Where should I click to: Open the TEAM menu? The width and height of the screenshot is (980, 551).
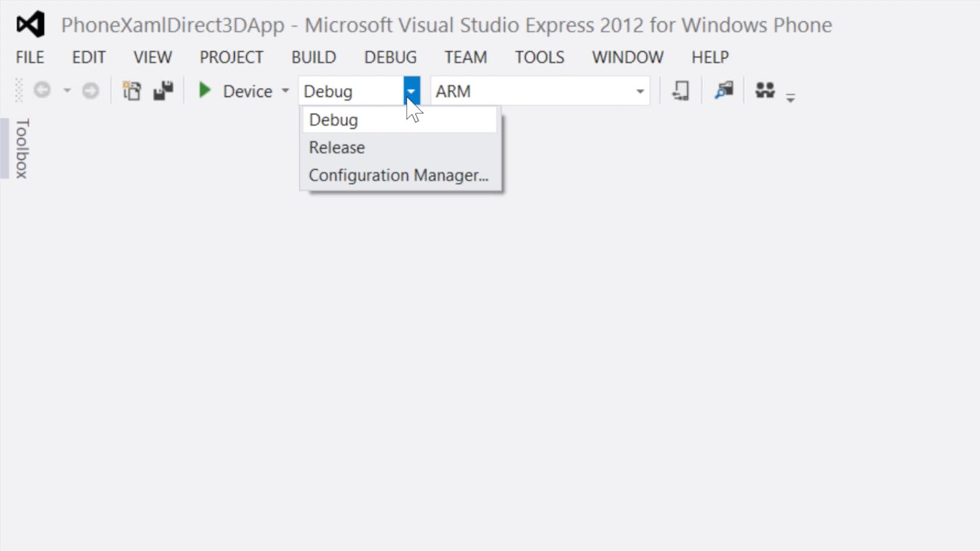465,57
